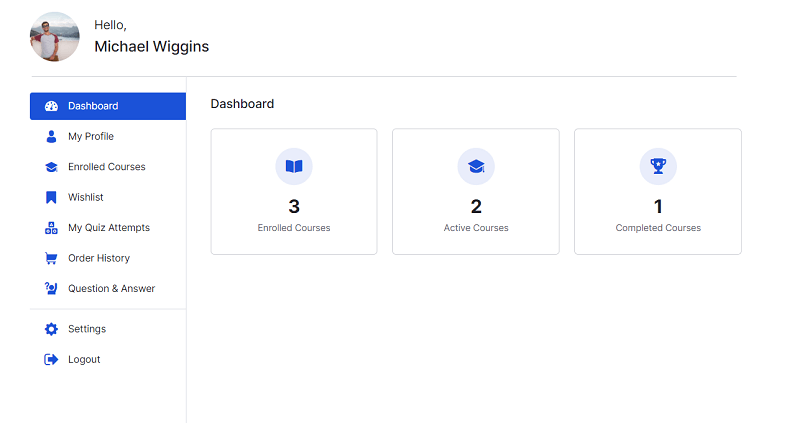Click the Dashboard speedometer icon in sidebar

(51, 106)
